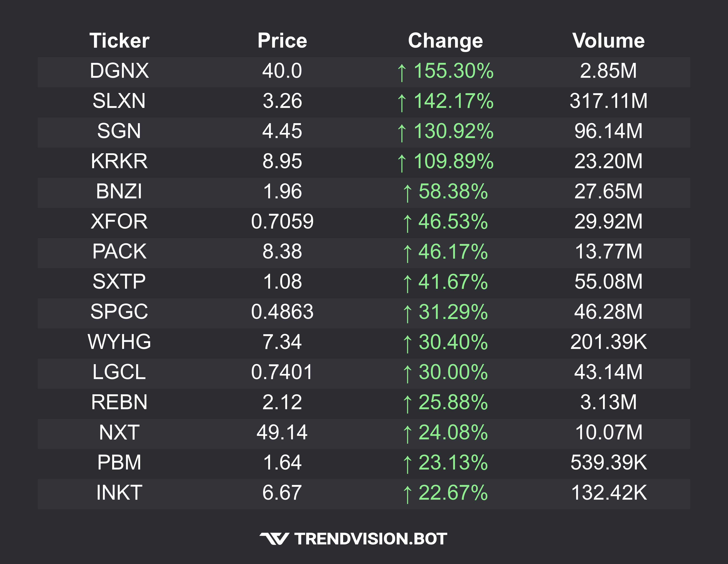This screenshot has width=728, height=564.
Task: Select the Volume column header
Action: [x=608, y=41]
